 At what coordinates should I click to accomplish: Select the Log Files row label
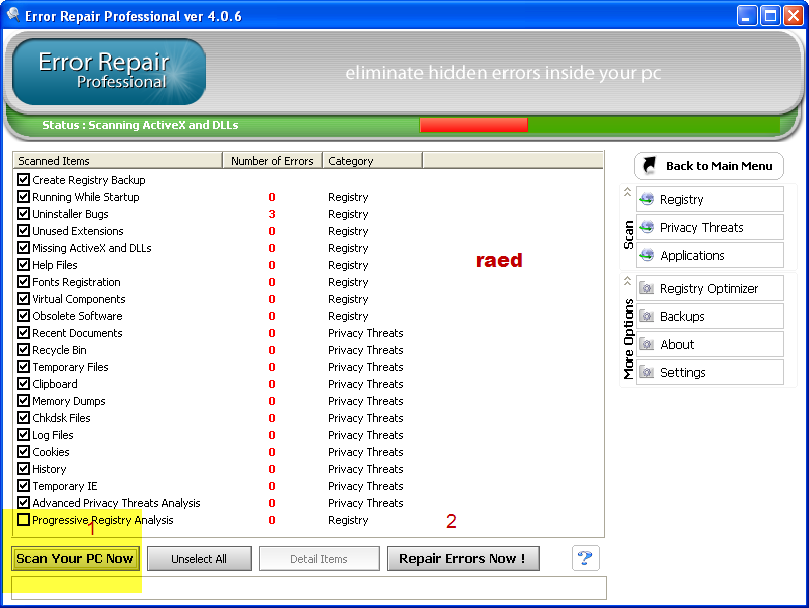(53, 435)
